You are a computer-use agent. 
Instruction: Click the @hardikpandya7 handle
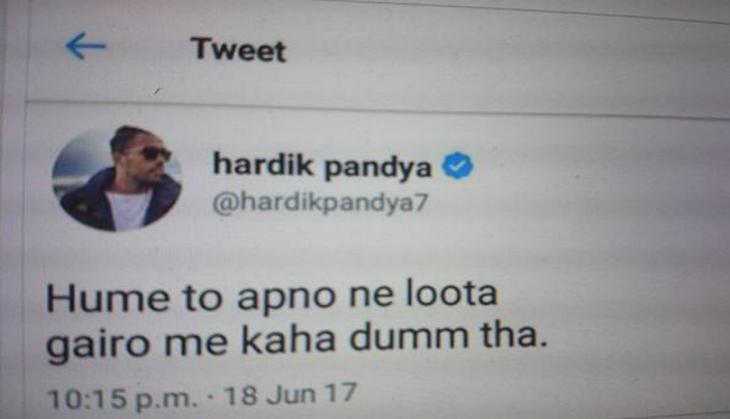pos(320,203)
